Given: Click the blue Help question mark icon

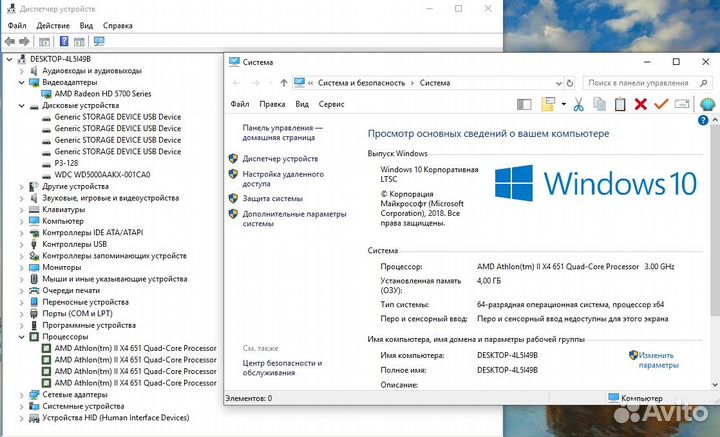Looking at the screenshot, I should coord(703,120).
